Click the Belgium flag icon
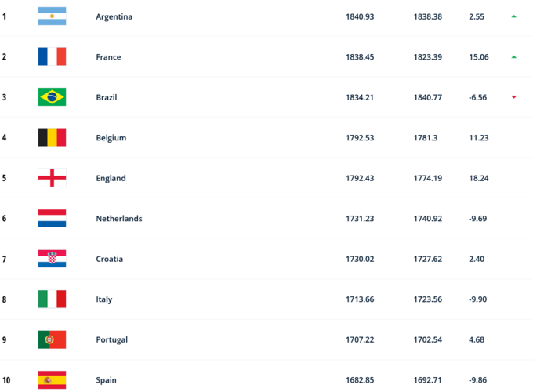 click(x=52, y=137)
